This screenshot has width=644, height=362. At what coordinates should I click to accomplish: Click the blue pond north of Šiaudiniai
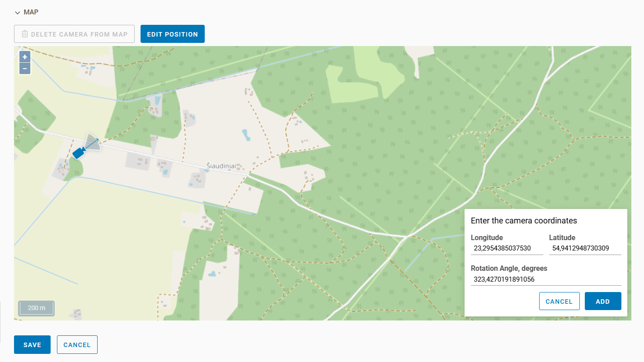(245, 135)
